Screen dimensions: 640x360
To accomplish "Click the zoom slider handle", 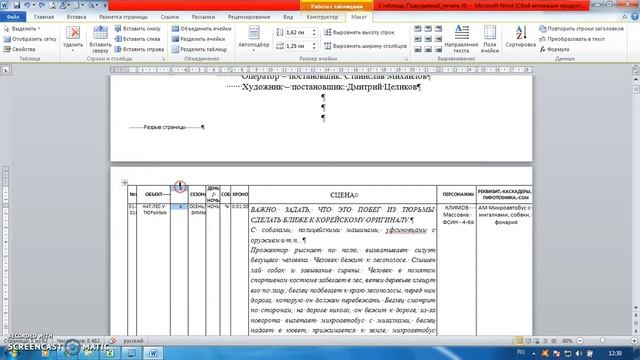I will tap(602, 340).
